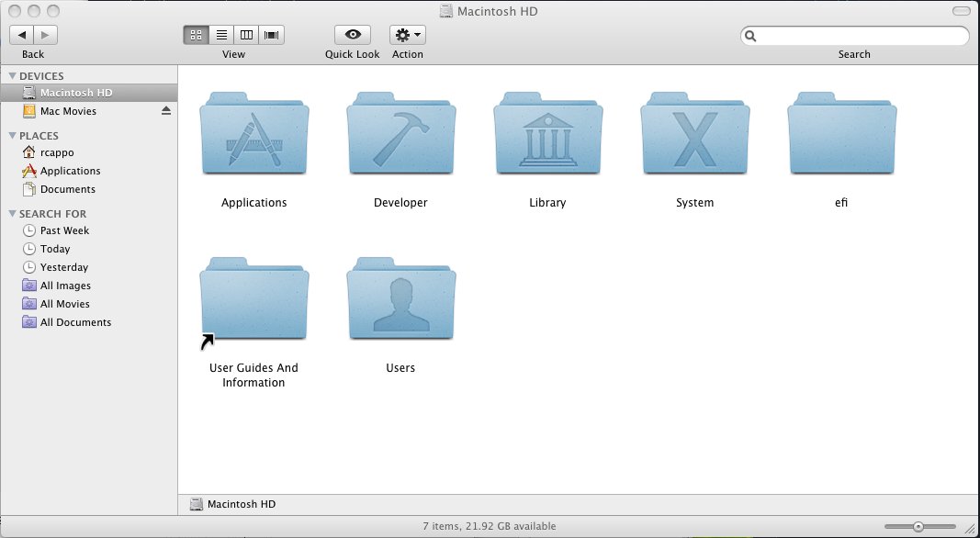Open the Action gear menu

408,35
